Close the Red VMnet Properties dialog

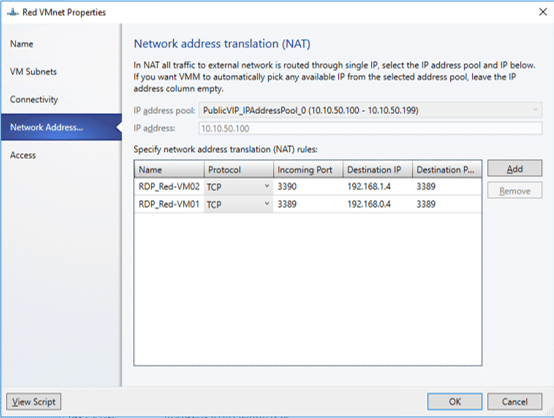[543, 12]
